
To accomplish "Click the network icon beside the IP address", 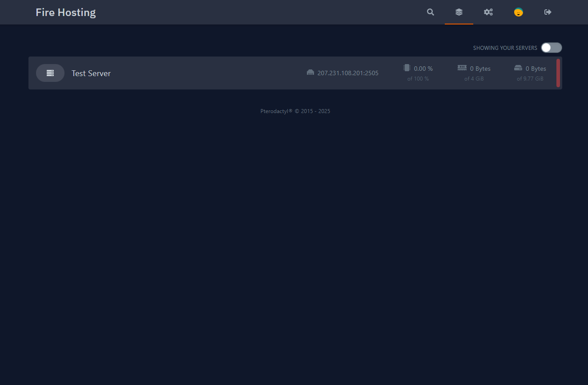I will pos(310,73).
